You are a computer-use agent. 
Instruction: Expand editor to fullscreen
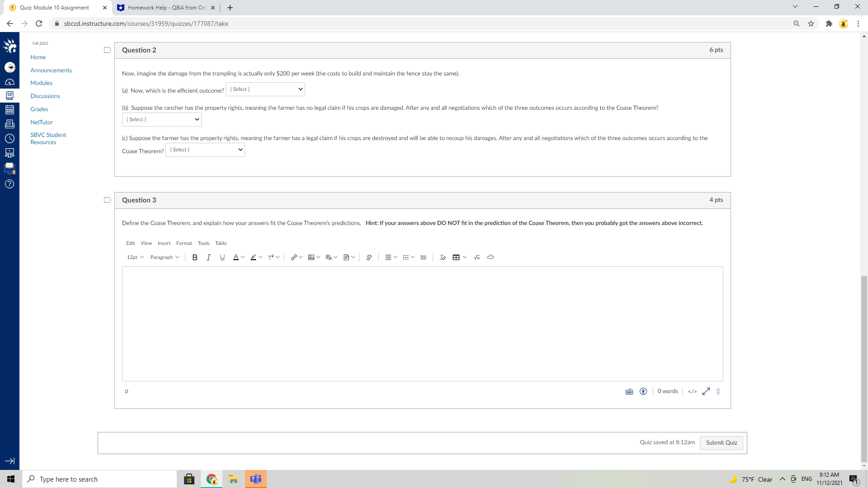coord(706,391)
